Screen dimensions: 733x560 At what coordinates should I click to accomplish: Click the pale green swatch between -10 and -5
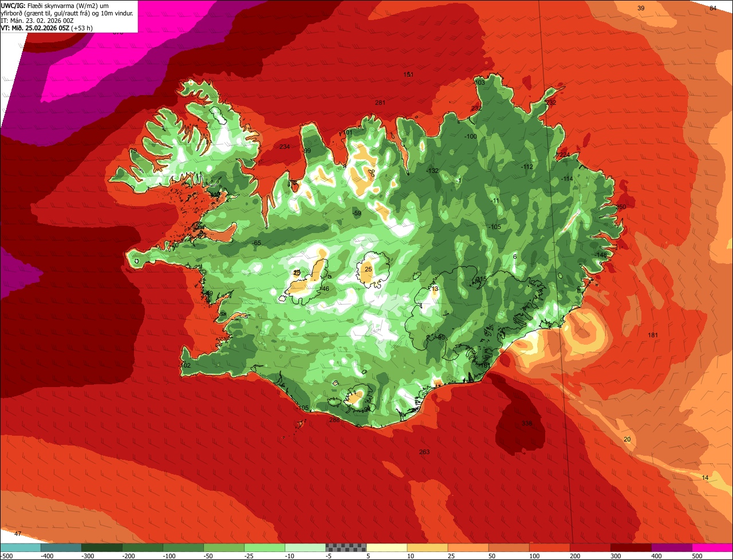click(x=305, y=547)
